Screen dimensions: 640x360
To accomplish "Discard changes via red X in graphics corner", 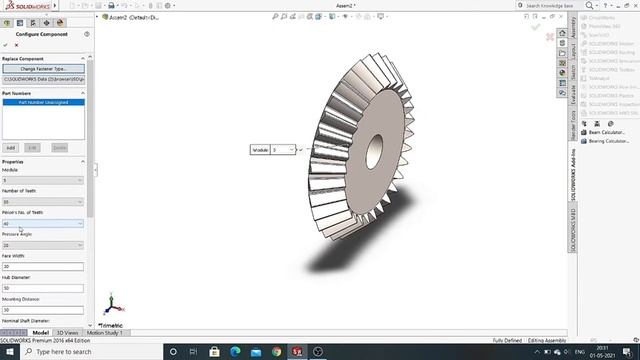I will click(550, 37).
